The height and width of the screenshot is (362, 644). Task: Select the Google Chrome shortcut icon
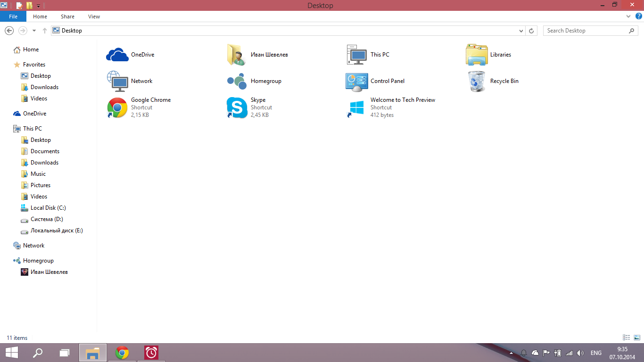117,107
